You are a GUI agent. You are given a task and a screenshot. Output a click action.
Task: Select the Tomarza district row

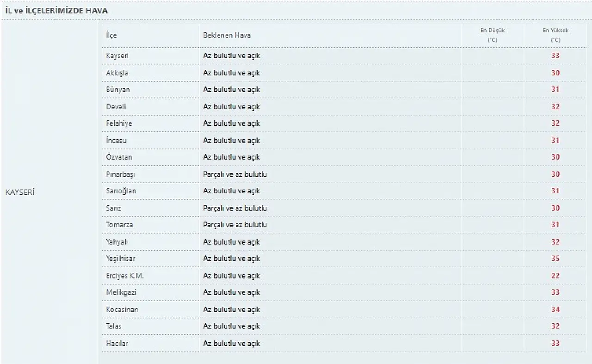coord(344,225)
